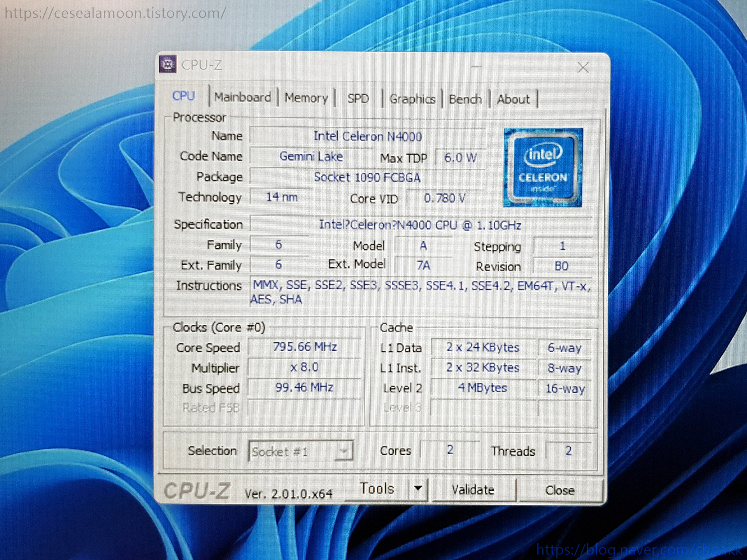The width and height of the screenshot is (747, 560).
Task: Select the processor name Intel Celeron N4000
Action: [x=368, y=136]
